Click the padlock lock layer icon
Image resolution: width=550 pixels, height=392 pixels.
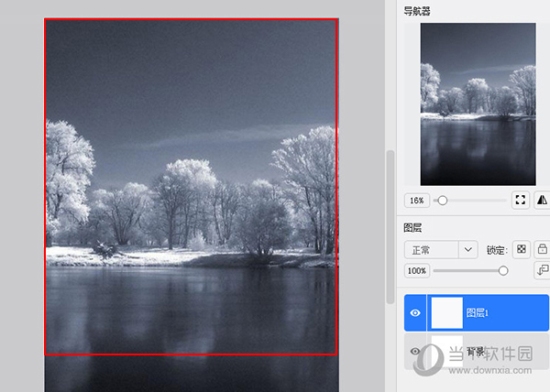click(542, 249)
